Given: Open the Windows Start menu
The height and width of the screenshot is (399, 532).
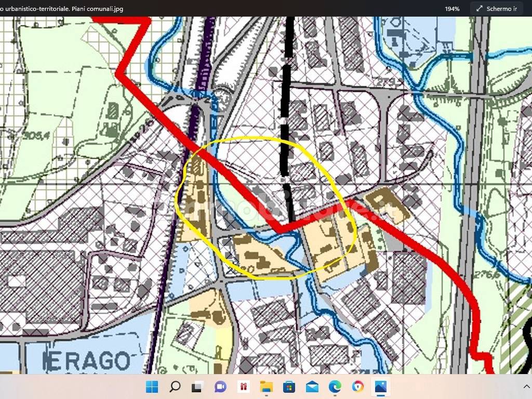Looking at the screenshot, I should [151, 387].
